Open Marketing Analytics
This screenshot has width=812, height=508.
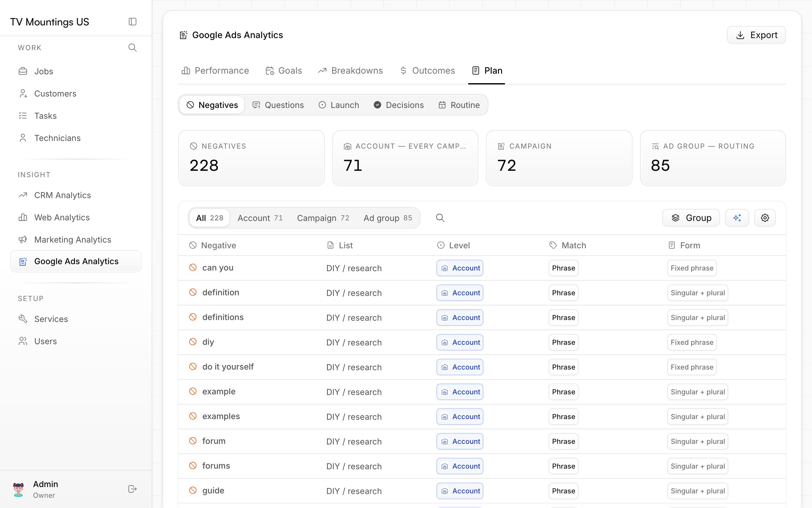(x=76, y=239)
